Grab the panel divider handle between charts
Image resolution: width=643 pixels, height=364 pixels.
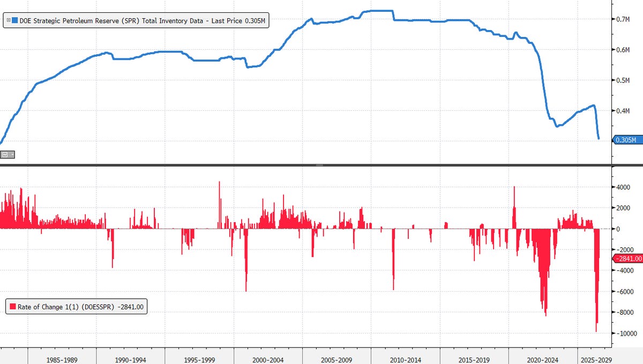(x=320, y=165)
